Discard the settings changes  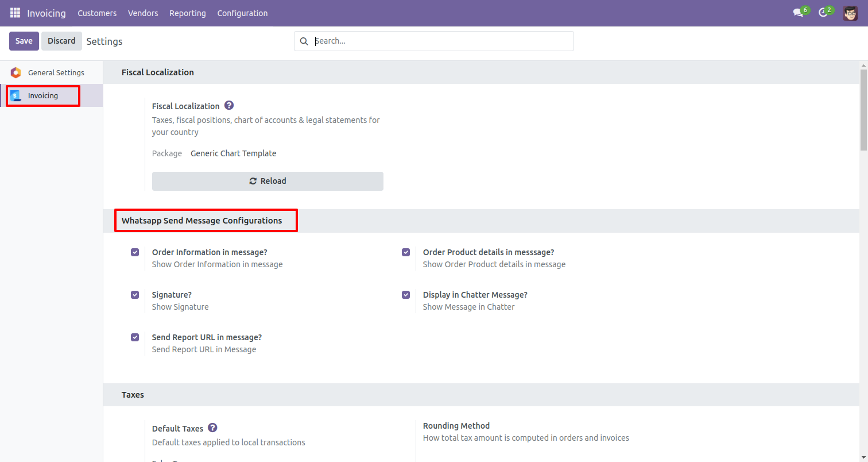point(61,41)
